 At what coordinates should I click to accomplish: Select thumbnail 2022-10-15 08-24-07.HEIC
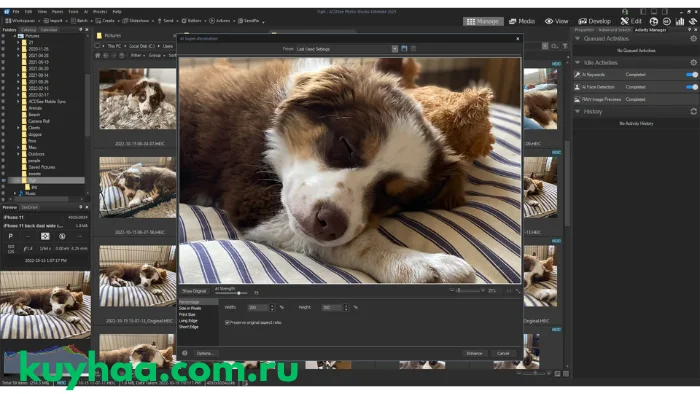138,99
